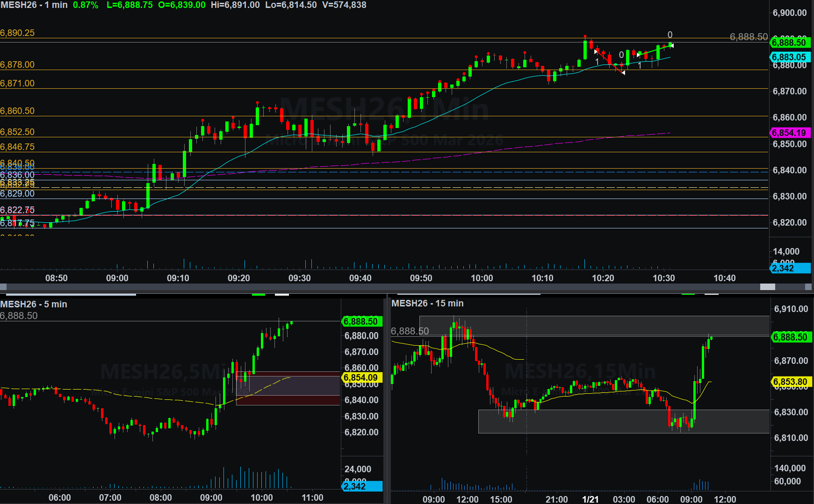Click the scrollbar right arrow under 1 min chart
The image size is (814, 504).
(x=808, y=287)
